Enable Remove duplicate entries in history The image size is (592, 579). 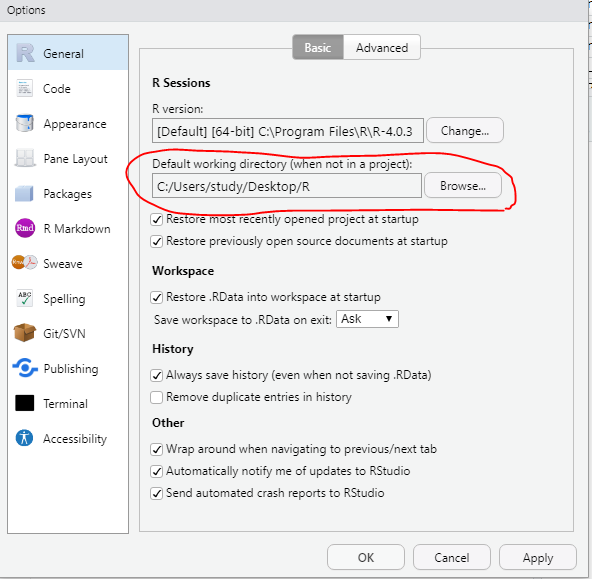click(x=156, y=397)
